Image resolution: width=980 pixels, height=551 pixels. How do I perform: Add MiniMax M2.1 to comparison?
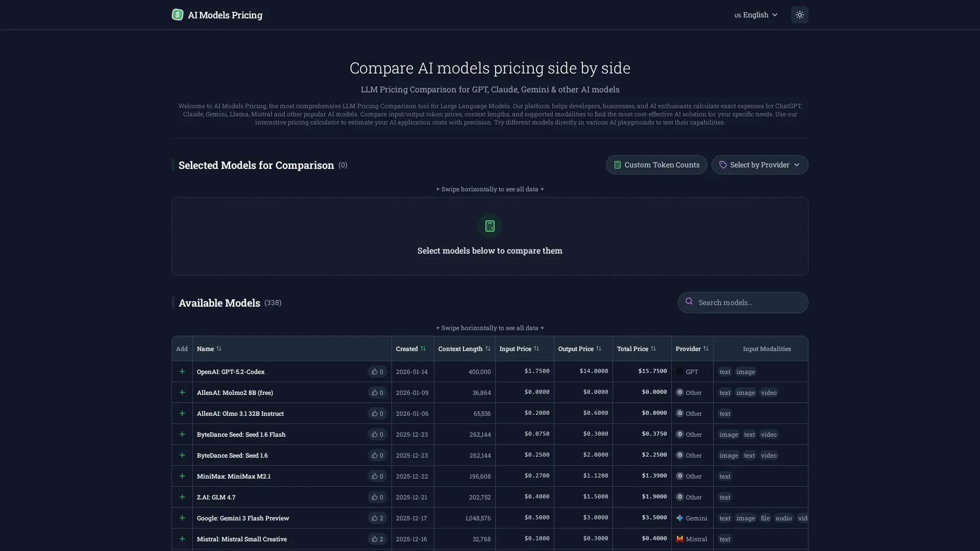click(x=182, y=476)
